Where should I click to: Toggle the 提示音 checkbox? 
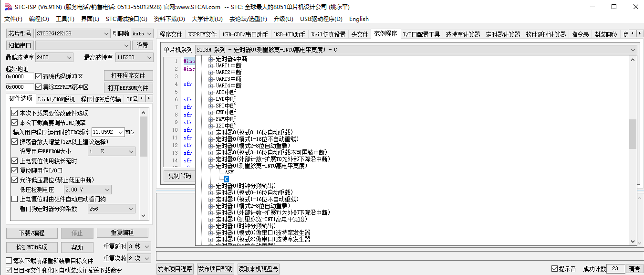pos(554,269)
